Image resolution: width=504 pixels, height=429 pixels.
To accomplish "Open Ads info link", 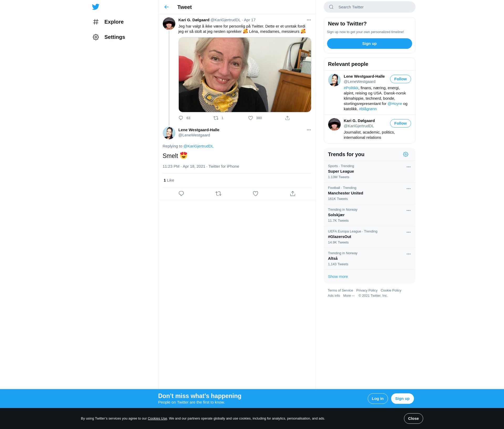I will pos(334,296).
